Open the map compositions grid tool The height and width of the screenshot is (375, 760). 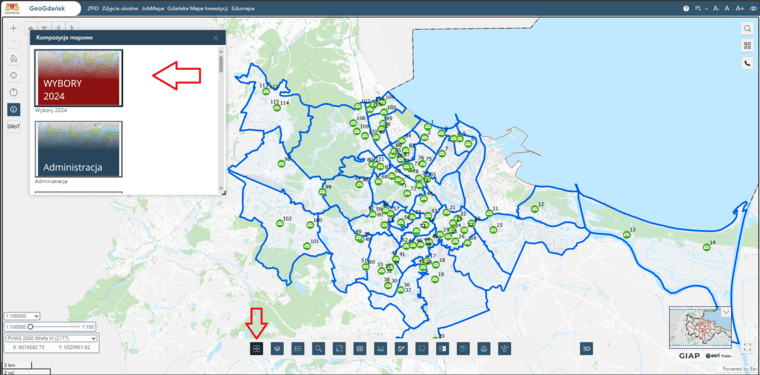pos(256,348)
